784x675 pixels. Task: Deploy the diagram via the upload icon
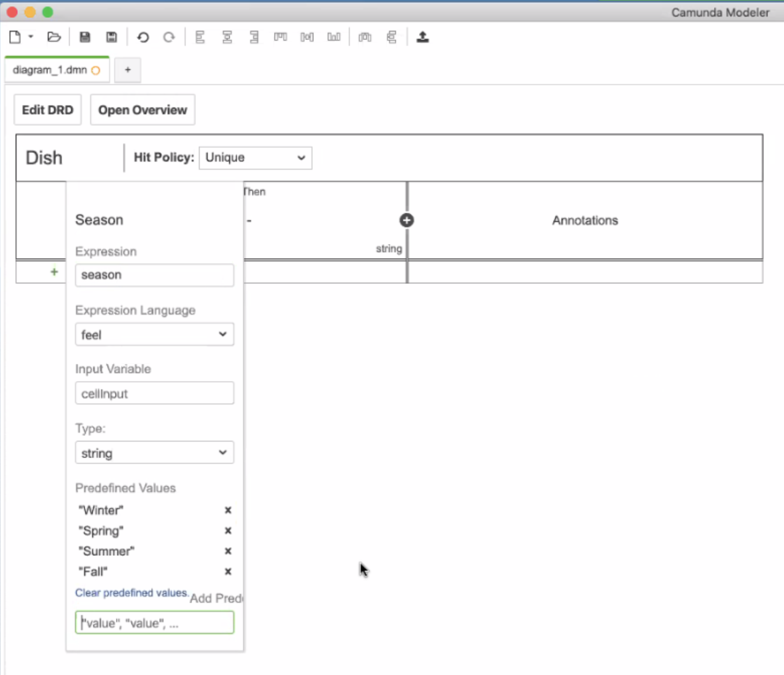point(423,37)
